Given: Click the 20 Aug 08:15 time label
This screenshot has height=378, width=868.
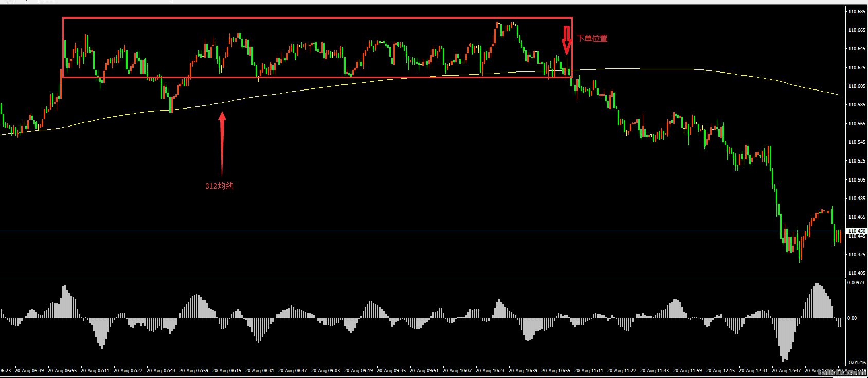Looking at the screenshot, I should (x=227, y=371).
